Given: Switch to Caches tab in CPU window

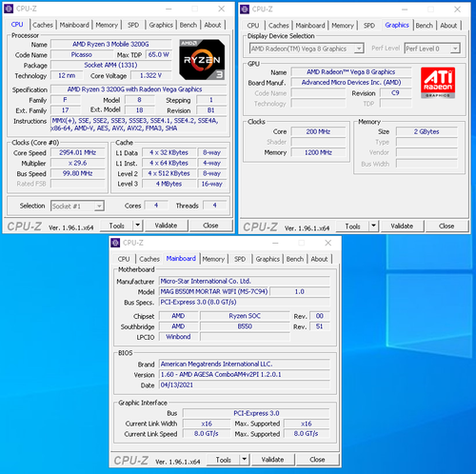Looking at the screenshot, I should pyautogui.click(x=43, y=25).
